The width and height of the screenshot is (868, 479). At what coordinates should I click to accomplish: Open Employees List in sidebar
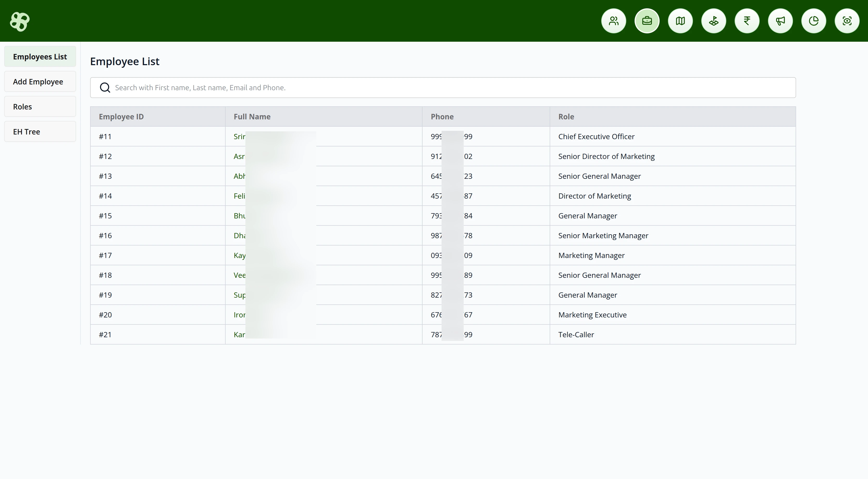(x=40, y=57)
